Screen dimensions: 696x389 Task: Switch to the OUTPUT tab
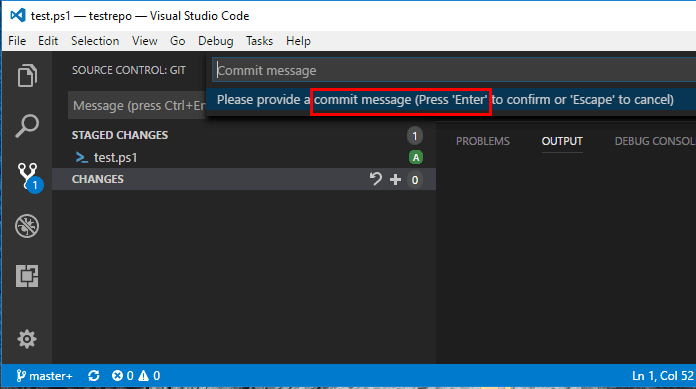pos(562,141)
